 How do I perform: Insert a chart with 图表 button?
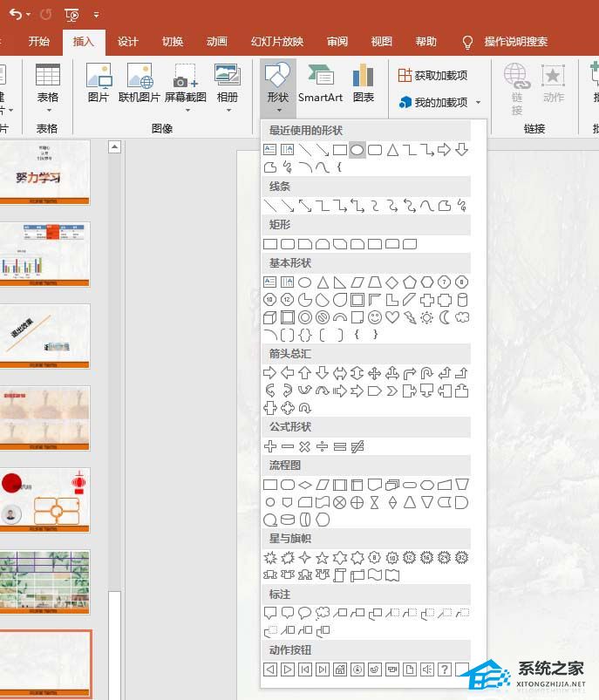point(364,85)
